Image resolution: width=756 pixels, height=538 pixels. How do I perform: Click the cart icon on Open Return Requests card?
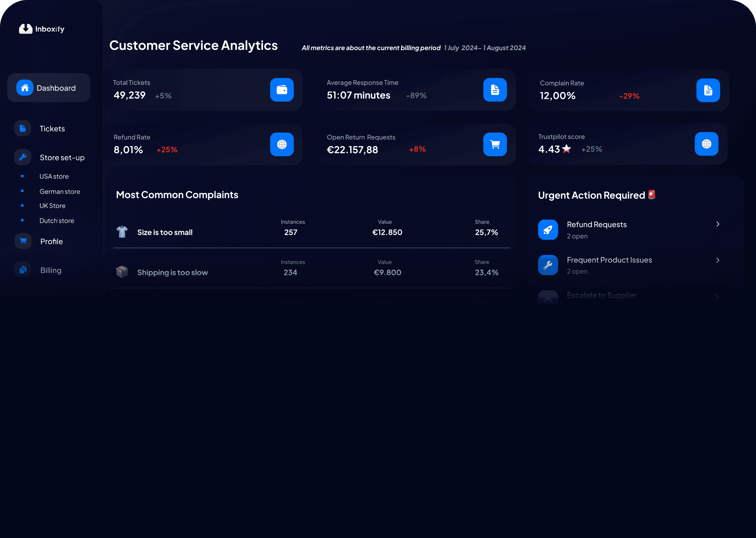tap(495, 144)
